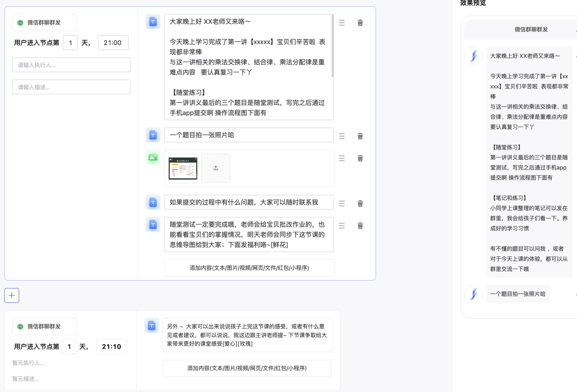Delete the image content block with its trash icon
The width and height of the screenshot is (577, 392).
tap(360, 158)
